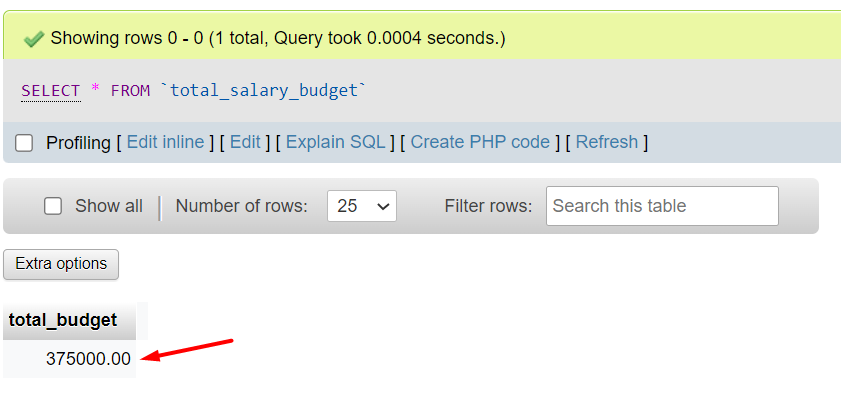This screenshot has width=841, height=396.
Task: Open the Number of rows dropdown
Action: coord(362,206)
